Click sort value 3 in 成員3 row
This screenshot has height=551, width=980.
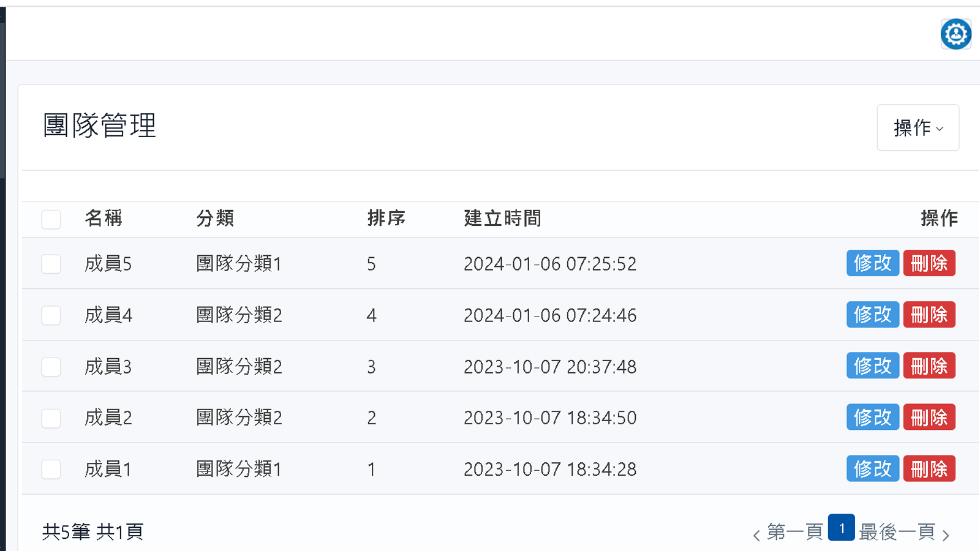pos(371,367)
